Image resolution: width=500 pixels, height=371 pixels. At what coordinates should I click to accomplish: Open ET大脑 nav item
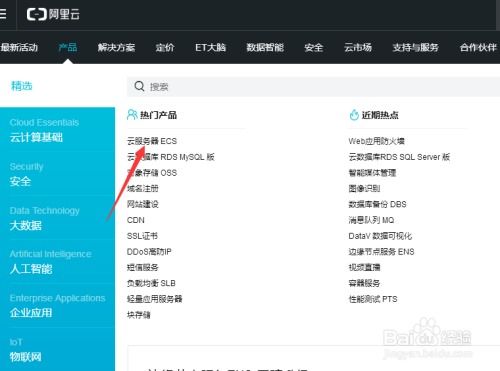[210, 47]
